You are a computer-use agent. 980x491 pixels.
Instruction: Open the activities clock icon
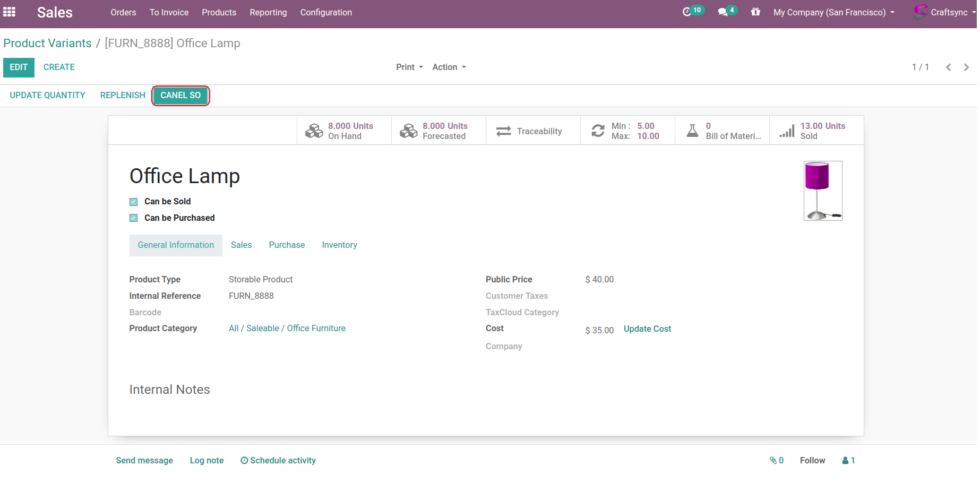pyautogui.click(x=687, y=12)
